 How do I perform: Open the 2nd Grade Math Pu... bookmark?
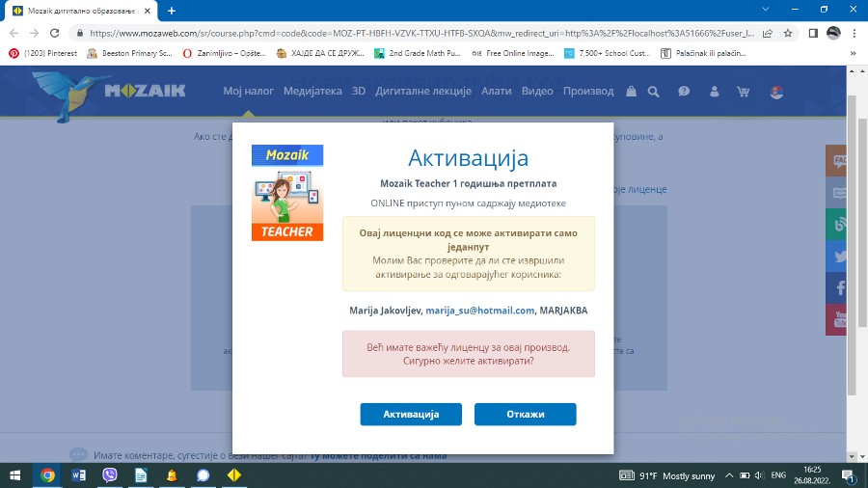point(418,53)
